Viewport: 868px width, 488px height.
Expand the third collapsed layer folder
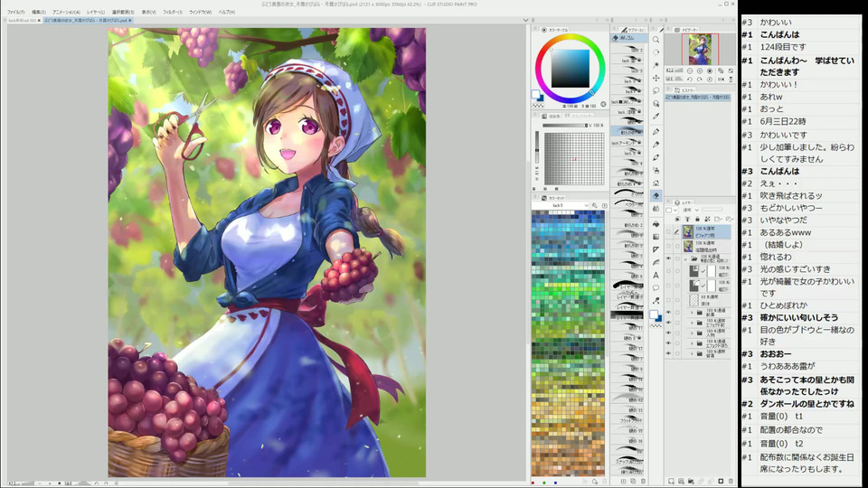click(x=692, y=333)
